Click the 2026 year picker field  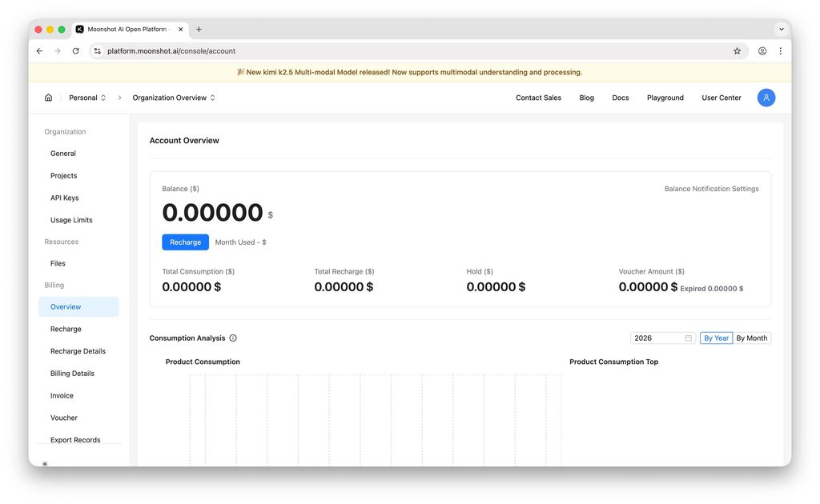pyautogui.click(x=662, y=338)
